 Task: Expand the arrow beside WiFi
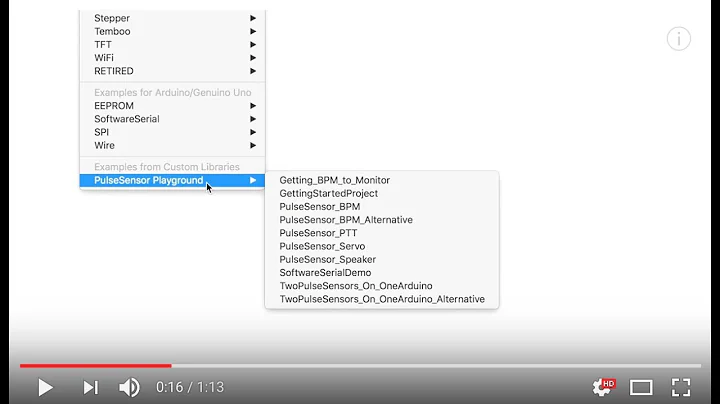pos(253,58)
